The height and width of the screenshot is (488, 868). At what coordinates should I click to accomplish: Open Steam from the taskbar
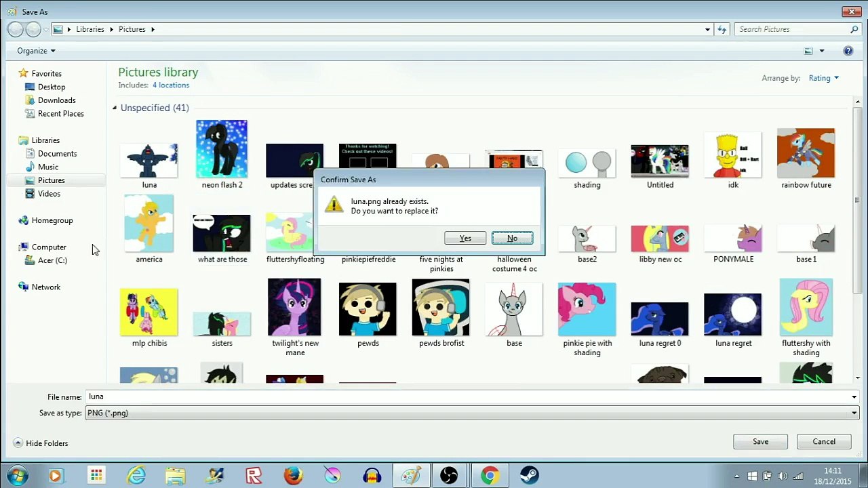[529, 476]
